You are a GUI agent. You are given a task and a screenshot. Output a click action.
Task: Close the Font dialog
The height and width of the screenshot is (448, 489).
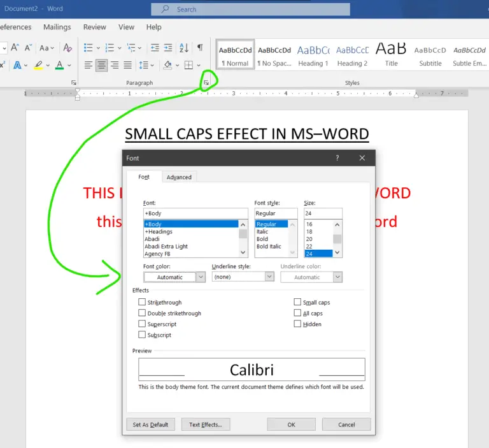point(362,158)
